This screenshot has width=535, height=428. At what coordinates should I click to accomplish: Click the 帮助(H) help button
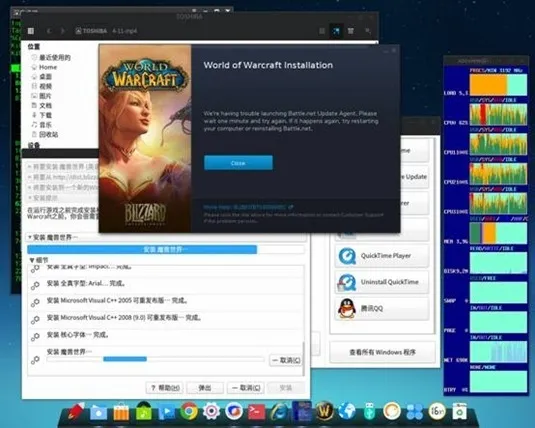point(165,388)
